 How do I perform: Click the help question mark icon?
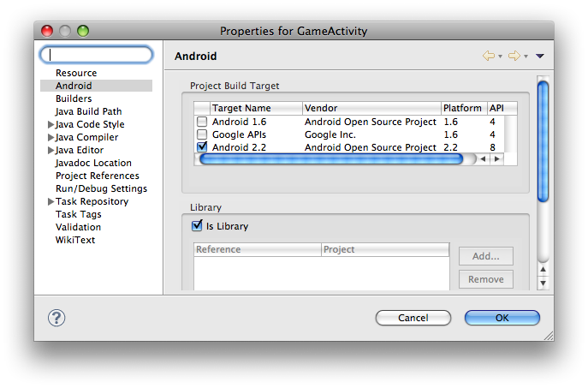click(56, 318)
